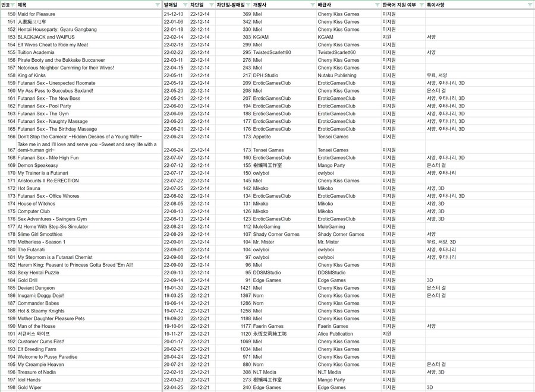The height and width of the screenshot is (392, 535).
Task: Open the 제목 column filter dropdown
Action: click(x=158, y=5)
